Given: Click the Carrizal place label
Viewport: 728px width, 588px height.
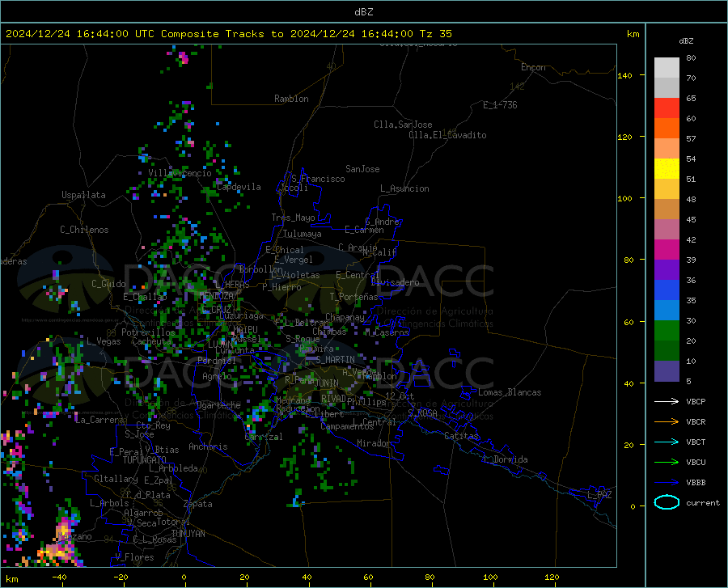Looking at the screenshot, I should click(263, 437).
